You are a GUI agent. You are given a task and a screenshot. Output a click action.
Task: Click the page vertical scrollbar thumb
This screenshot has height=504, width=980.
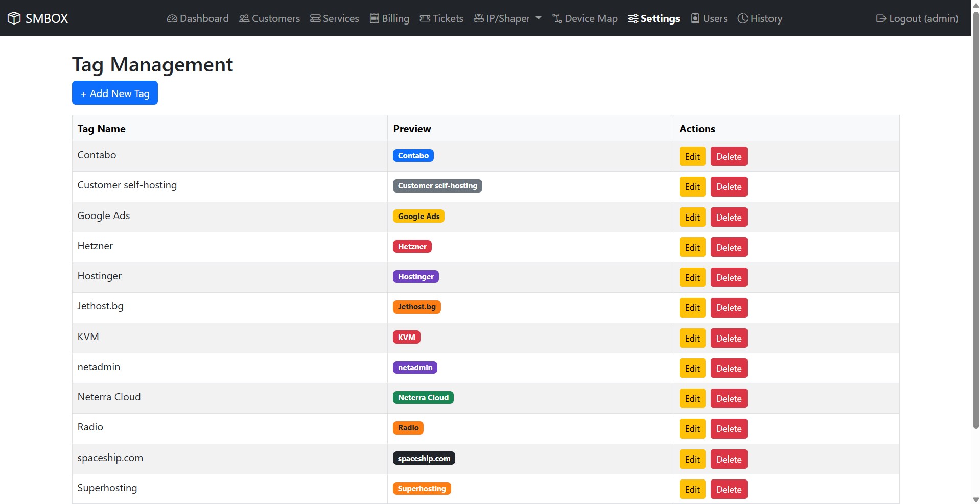click(975, 220)
